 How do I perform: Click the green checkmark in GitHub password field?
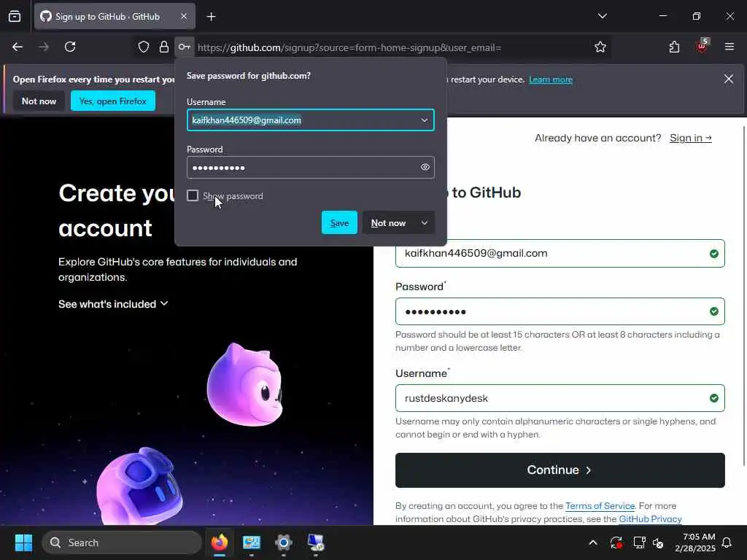coord(713,311)
